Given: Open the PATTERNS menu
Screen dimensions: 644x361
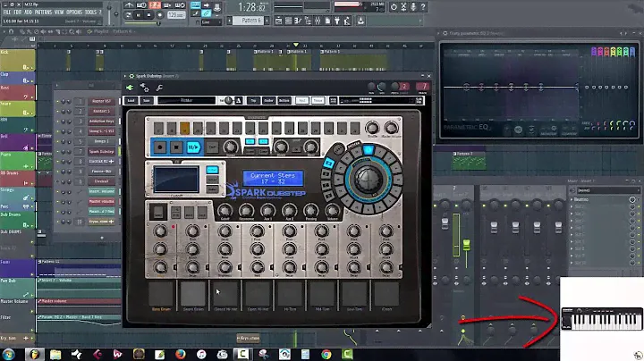Looking at the screenshot, I should coord(43,13).
